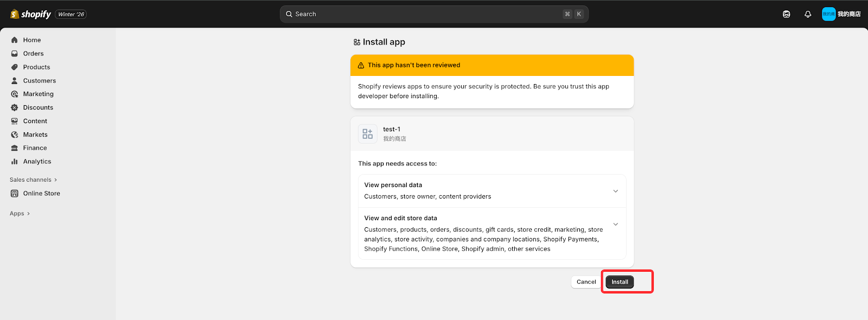
Task: Click the Orders inbox icon
Action: pos(15,54)
